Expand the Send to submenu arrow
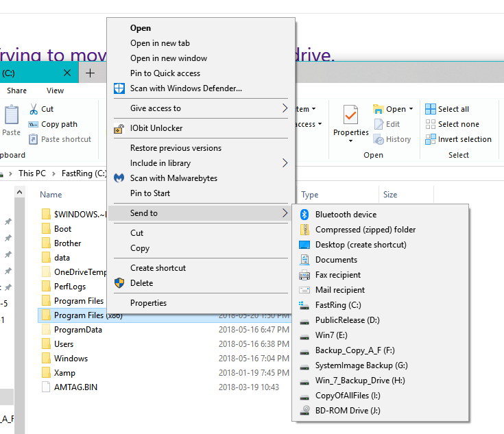This screenshot has height=434, width=504. (x=285, y=213)
